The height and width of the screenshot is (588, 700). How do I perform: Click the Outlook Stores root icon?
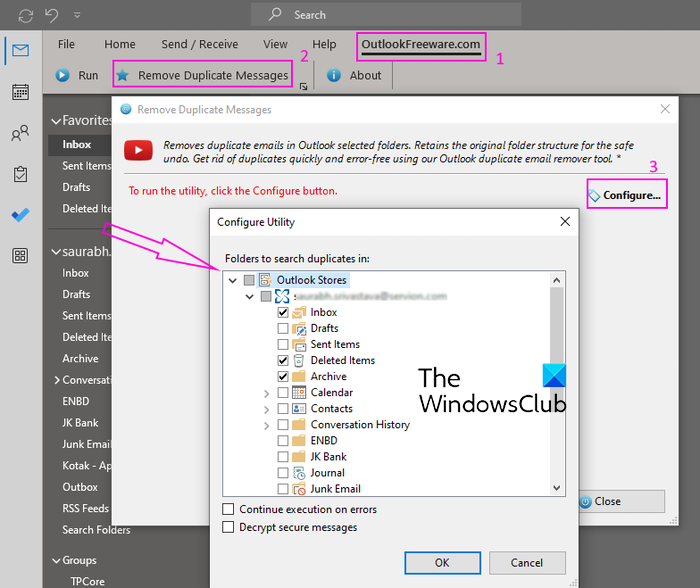pos(265,280)
